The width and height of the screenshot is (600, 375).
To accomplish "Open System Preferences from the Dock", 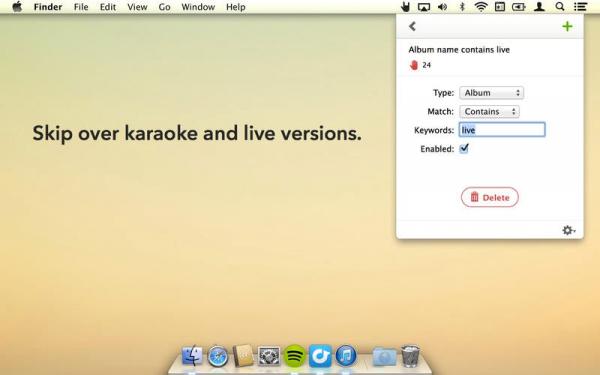I will (269, 356).
